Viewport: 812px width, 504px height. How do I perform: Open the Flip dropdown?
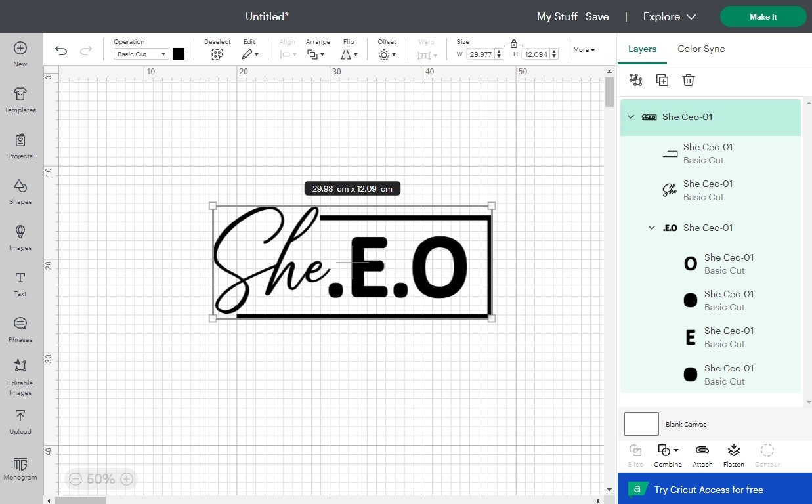point(349,54)
